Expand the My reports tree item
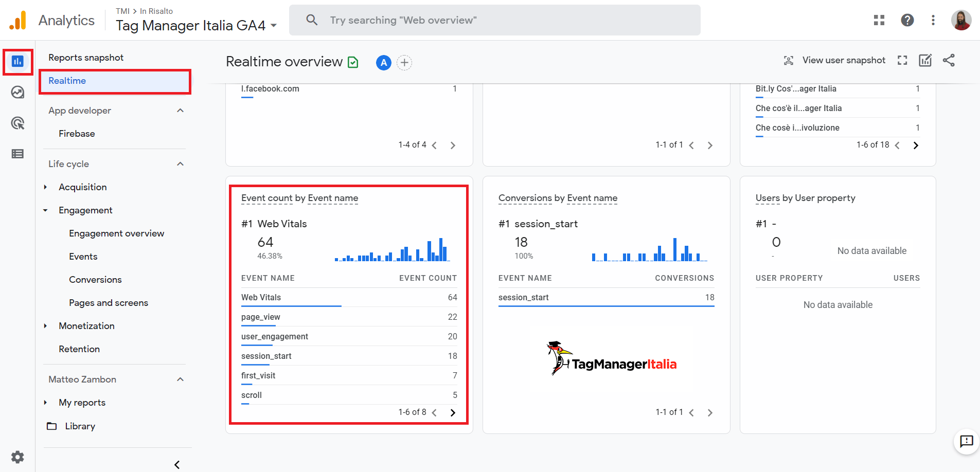This screenshot has height=472, width=980. (x=45, y=403)
